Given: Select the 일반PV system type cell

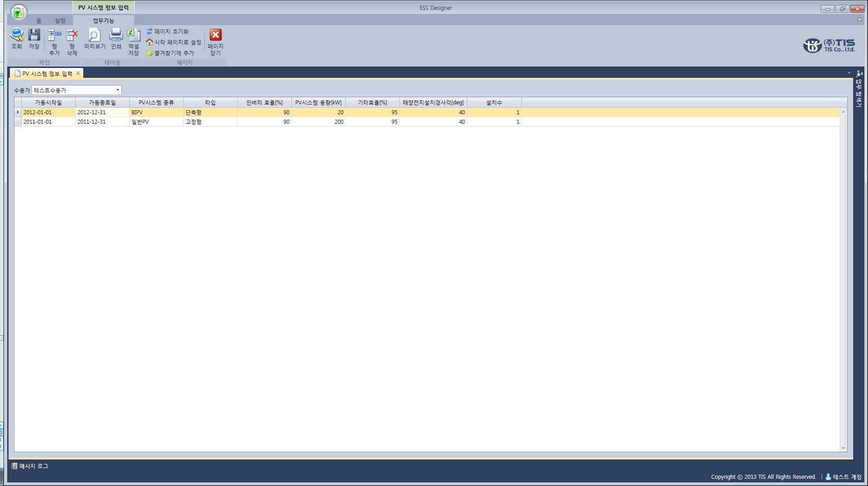Looking at the screenshot, I should point(156,122).
